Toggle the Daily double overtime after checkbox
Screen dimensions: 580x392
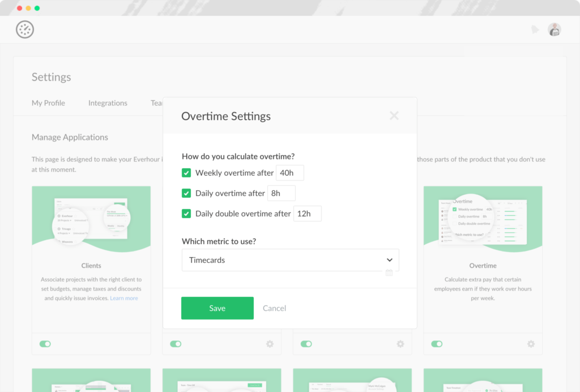point(186,214)
